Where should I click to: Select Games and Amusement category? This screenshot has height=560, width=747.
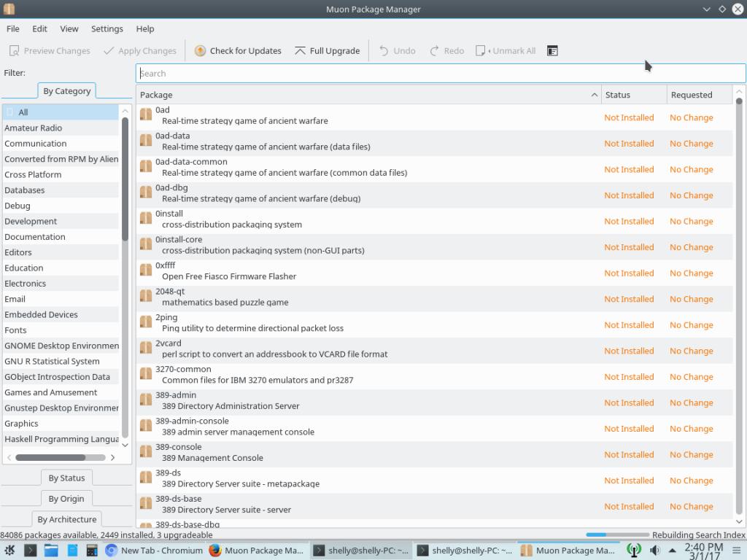point(50,392)
